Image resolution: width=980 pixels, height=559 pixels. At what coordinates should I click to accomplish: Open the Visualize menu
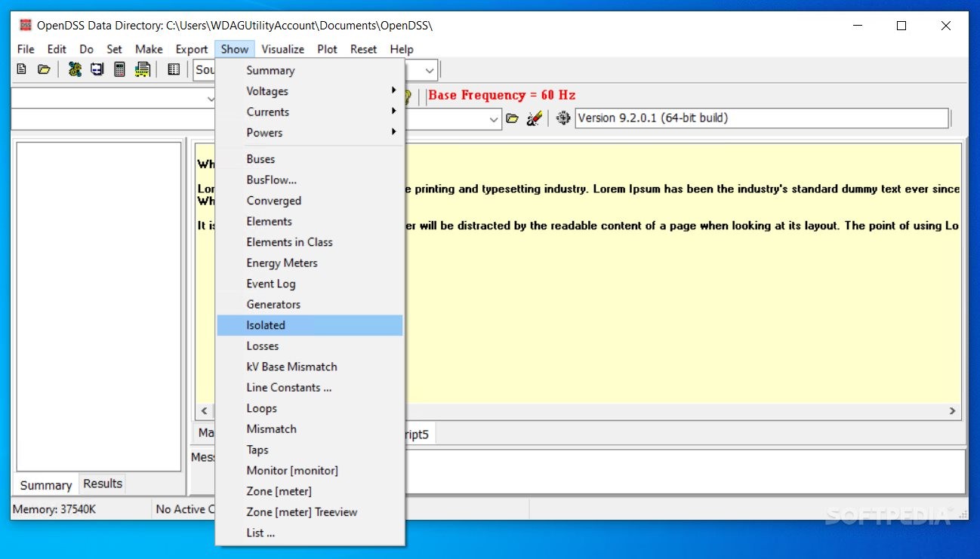tap(283, 49)
